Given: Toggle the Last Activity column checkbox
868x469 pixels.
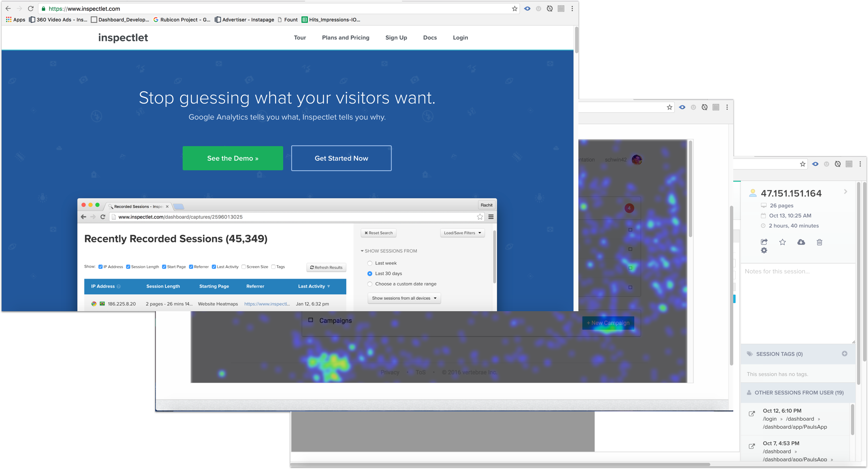Looking at the screenshot, I should point(214,267).
